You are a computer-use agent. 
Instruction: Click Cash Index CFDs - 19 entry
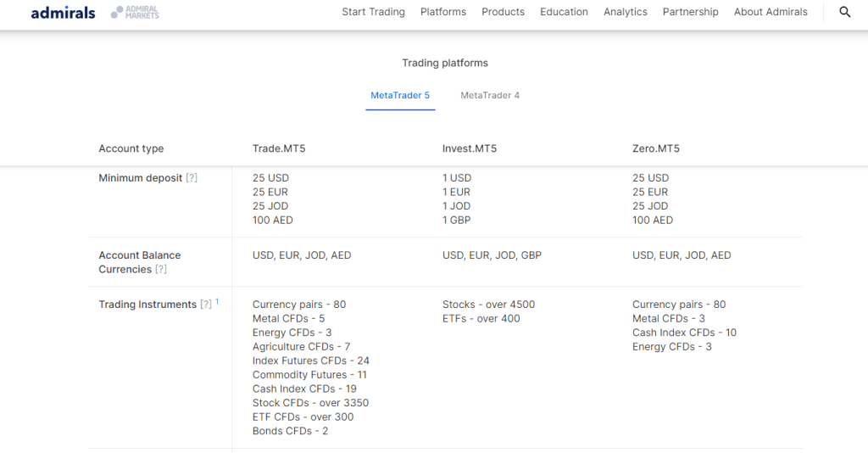[x=304, y=389]
